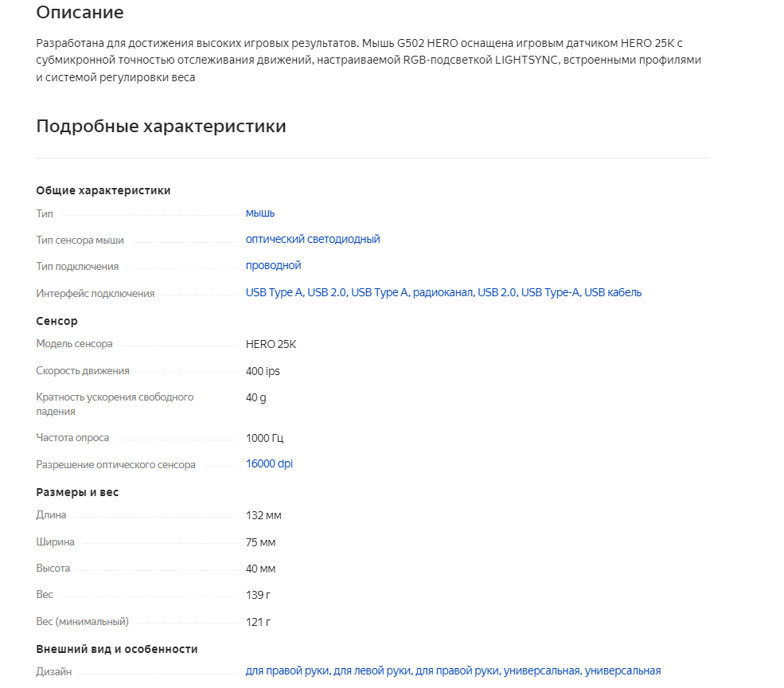Click the "Интерфейс подключения" label
The height and width of the screenshot is (688, 784).
[x=95, y=293]
